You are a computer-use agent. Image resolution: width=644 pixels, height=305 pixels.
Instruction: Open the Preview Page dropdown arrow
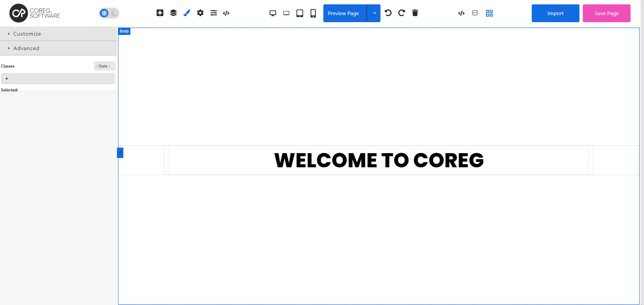[x=374, y=13]
